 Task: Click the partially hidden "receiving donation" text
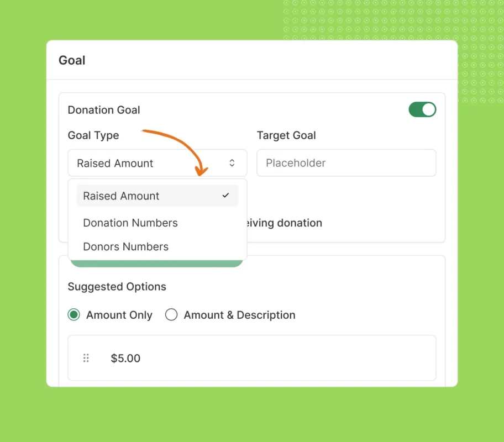(285, 223)
